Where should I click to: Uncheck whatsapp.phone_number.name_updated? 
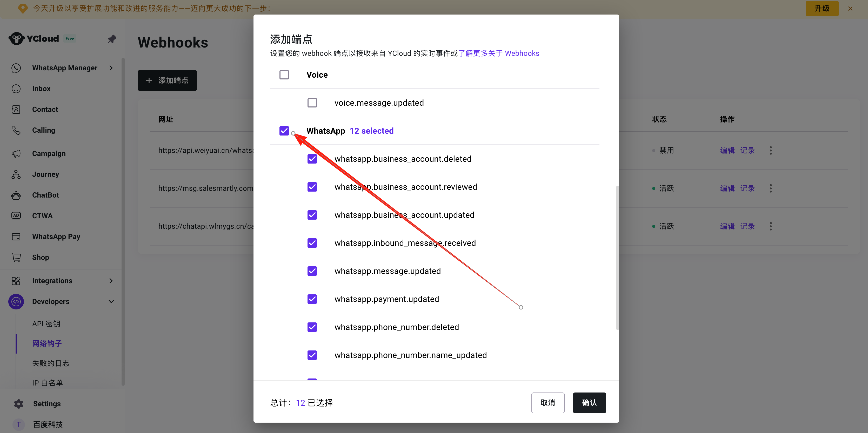click(x=312, y=355)
